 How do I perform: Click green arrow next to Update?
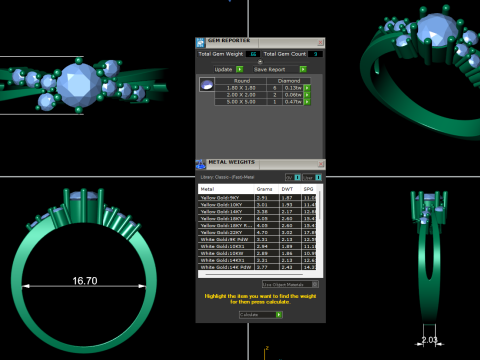(x=239, y=69)
